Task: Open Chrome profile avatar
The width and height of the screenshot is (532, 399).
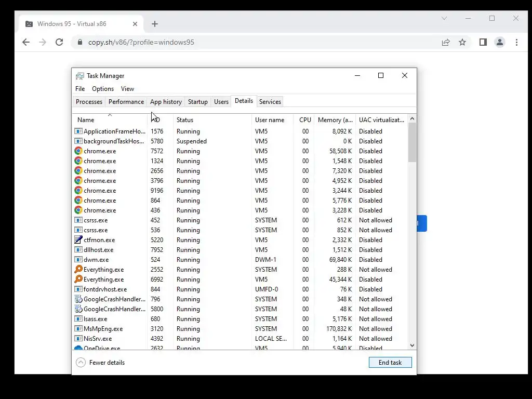Action: pyautogui.click(x=500, y=42)
